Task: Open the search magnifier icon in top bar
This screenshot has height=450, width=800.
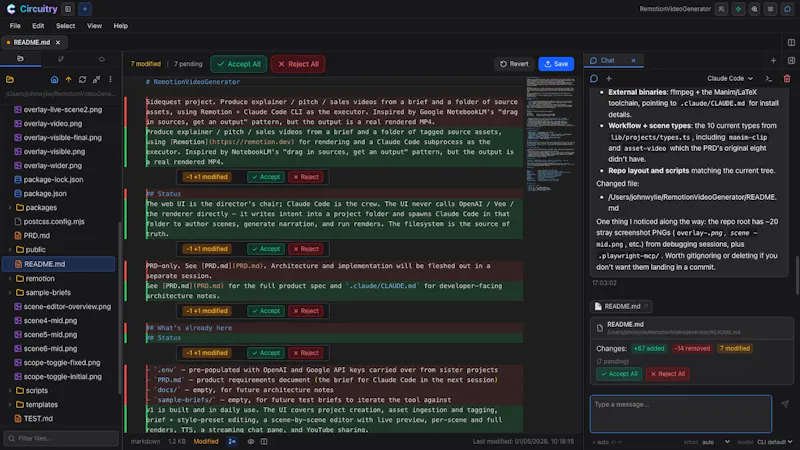Action: point(755,9)
